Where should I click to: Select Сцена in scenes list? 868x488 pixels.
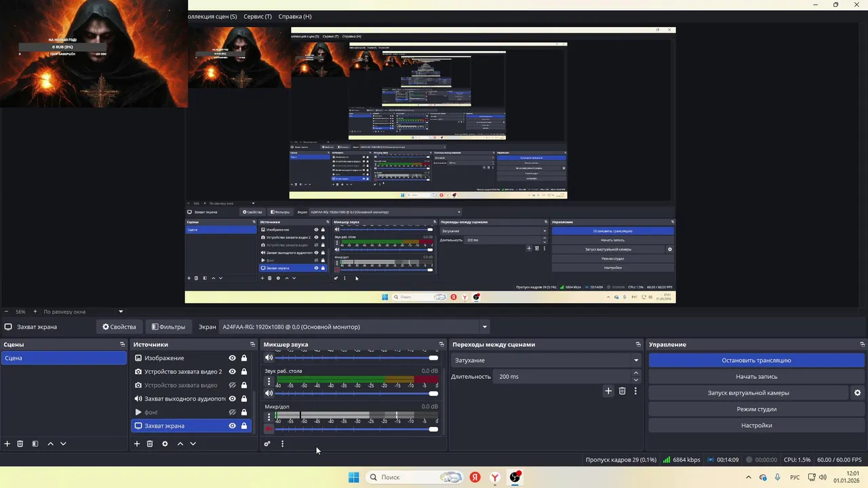click(x=64, y=358)
